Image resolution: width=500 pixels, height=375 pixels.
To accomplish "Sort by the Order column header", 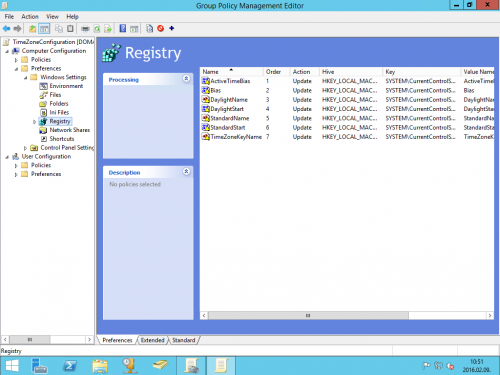I will [277, 72].
